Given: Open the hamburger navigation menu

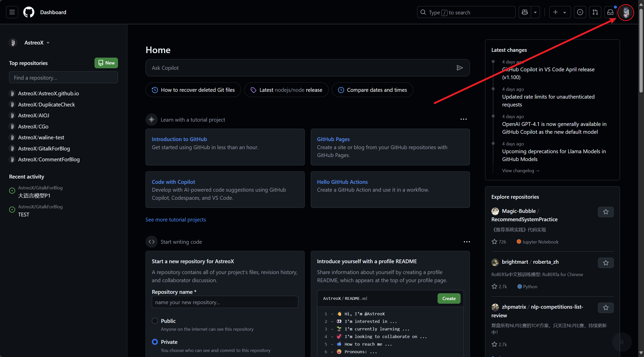Looking at the screenshot, I should click(12, 12).
